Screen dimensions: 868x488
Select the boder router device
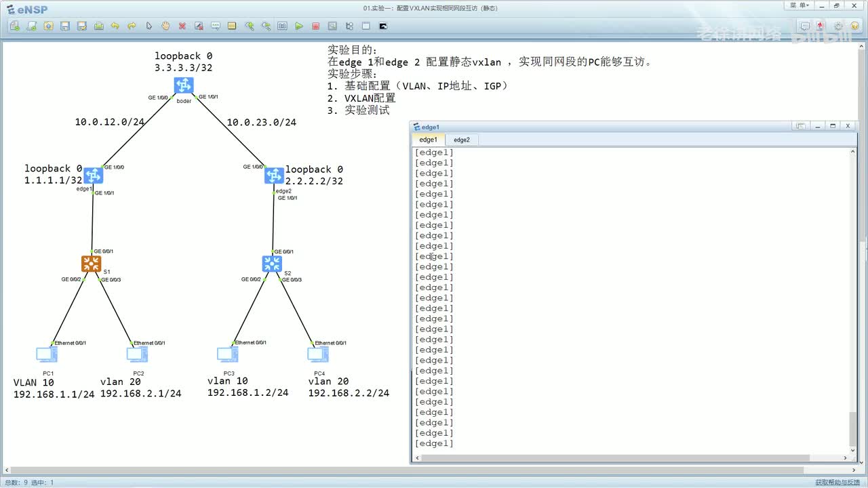[183, 85]
